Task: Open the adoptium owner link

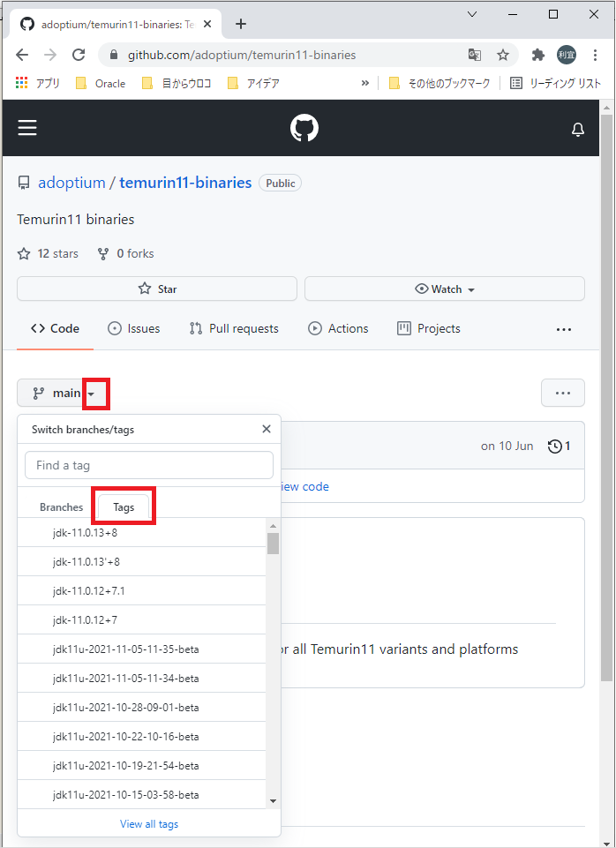Action: point(71,183)
